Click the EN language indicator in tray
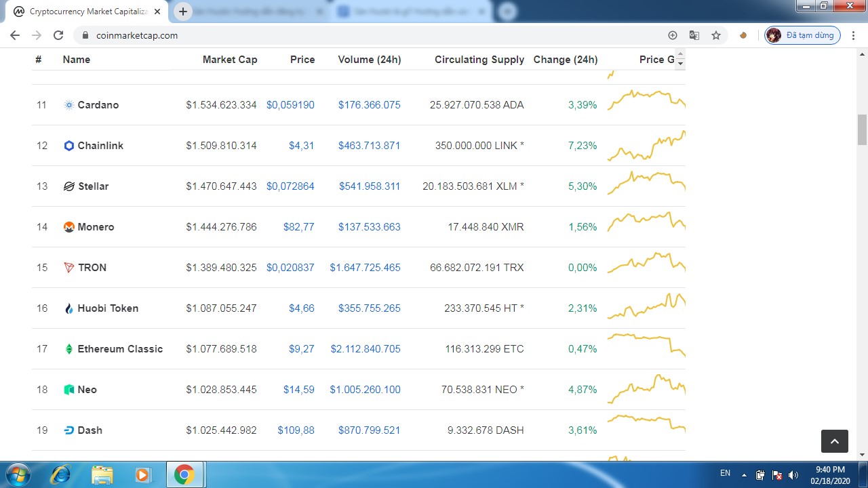 [725, 472]
